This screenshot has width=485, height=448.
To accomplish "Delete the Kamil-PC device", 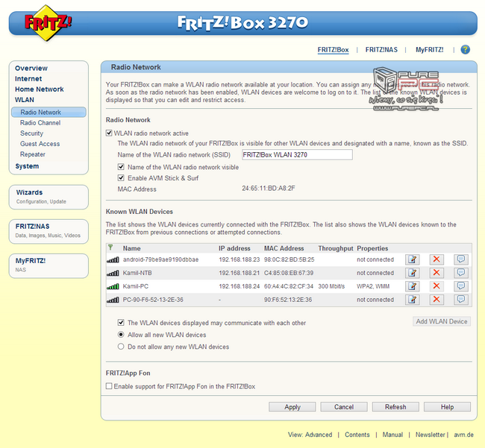I will 436,286.
